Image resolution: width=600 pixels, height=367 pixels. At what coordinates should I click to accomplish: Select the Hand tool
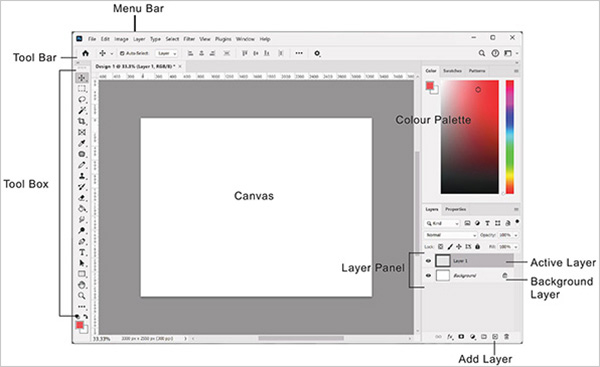pos(82,285)
